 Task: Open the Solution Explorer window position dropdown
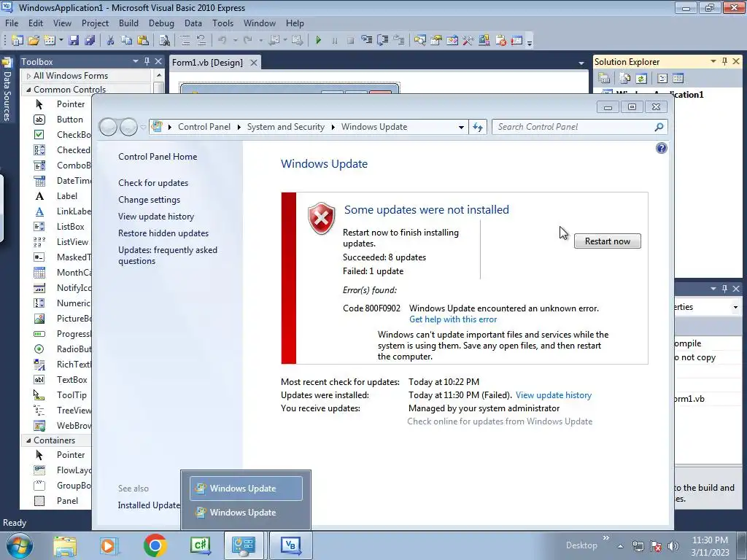pos(713,61)
